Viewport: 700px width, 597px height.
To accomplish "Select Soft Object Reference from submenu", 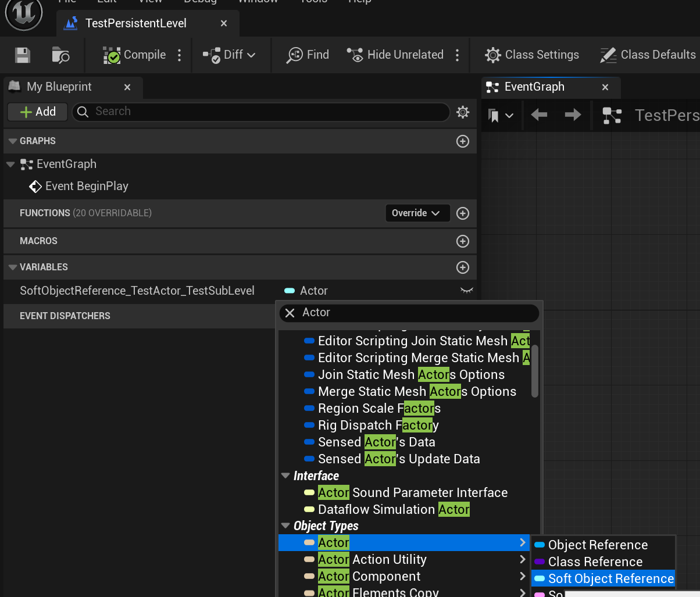I will coord(610,579).
